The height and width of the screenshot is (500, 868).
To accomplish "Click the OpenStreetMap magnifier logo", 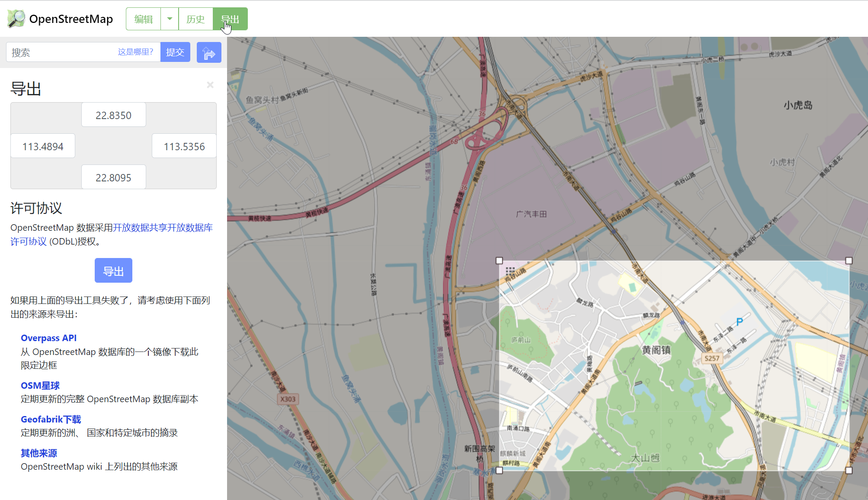I will coord(16,19).
